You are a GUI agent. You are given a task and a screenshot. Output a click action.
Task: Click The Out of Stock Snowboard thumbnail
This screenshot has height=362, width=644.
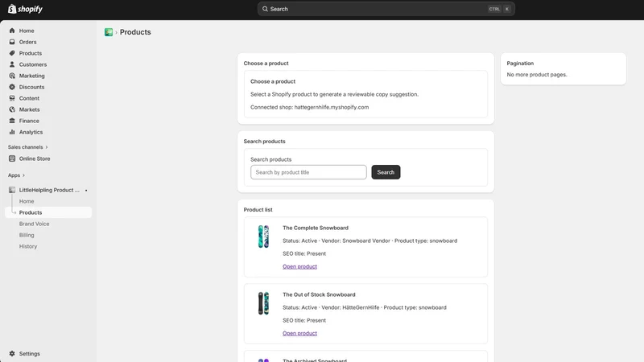point(263,303)
